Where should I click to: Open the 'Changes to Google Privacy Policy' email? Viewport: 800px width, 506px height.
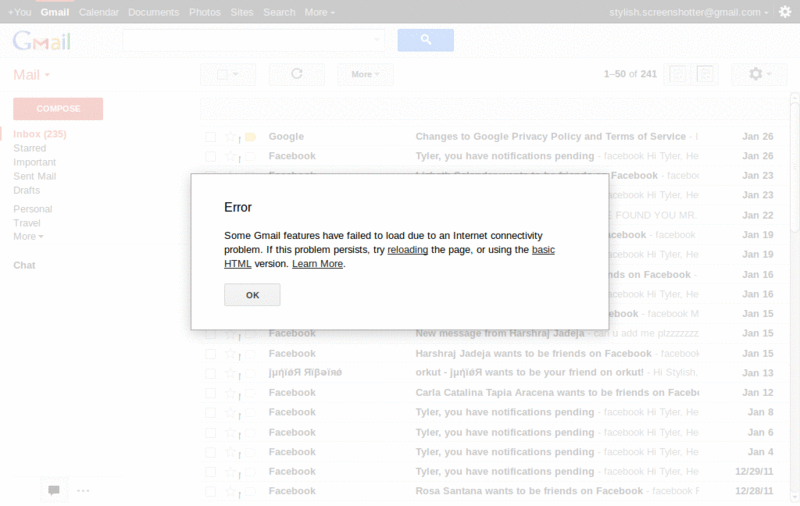point(551,137)
